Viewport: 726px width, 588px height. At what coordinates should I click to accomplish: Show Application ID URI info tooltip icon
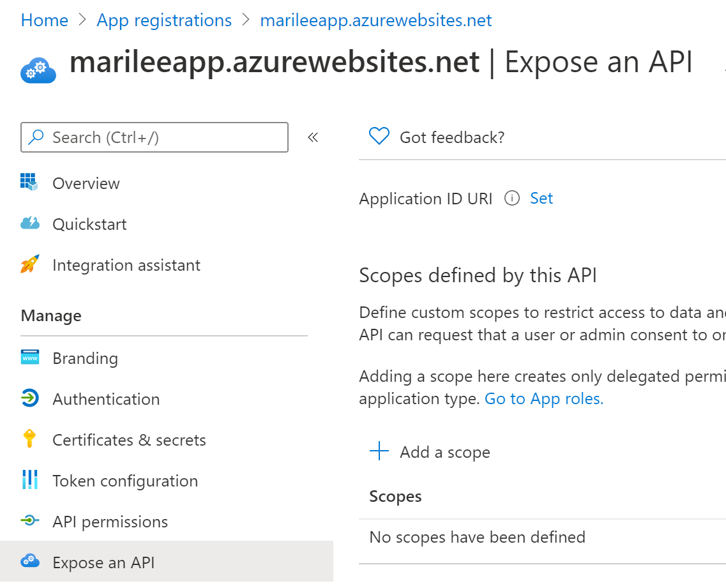pyautogui.click(x=511, y=198)
